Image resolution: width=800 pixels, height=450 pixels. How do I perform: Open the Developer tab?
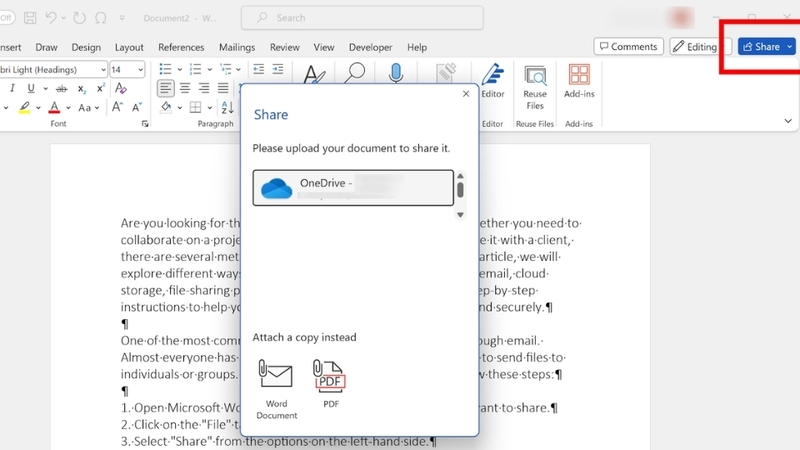(370, 47)
